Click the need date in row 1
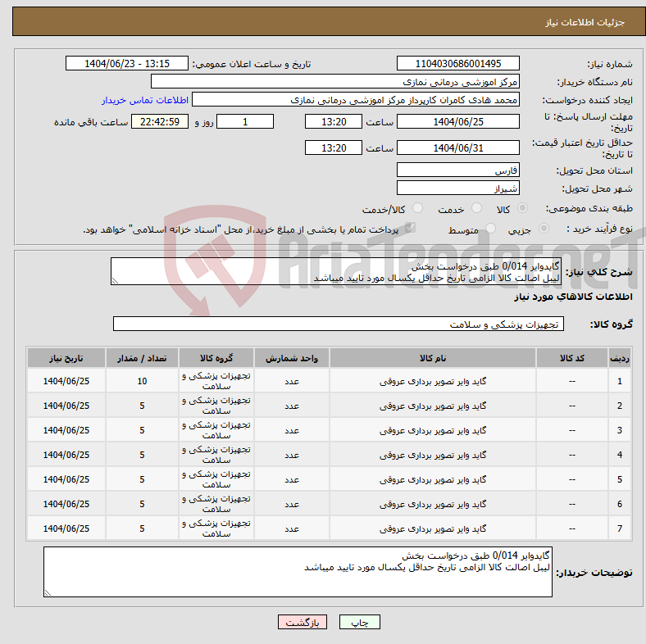Image resolution: width=646 pixels, height=644 pixels. point(66,381)
